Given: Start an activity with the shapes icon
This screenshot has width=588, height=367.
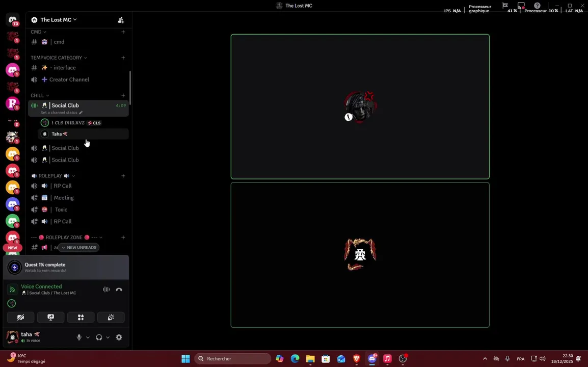Looking at the screenshot, I should (x=81, y=318).
